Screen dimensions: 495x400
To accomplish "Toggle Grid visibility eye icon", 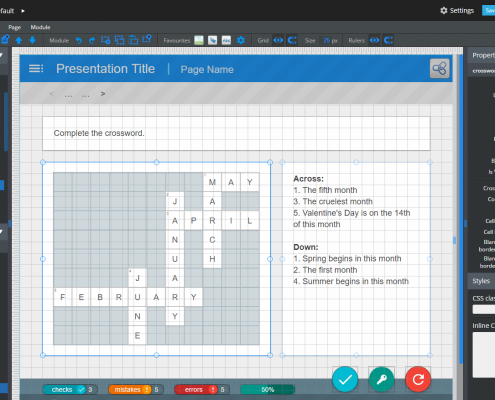I will tap(278, 40).
